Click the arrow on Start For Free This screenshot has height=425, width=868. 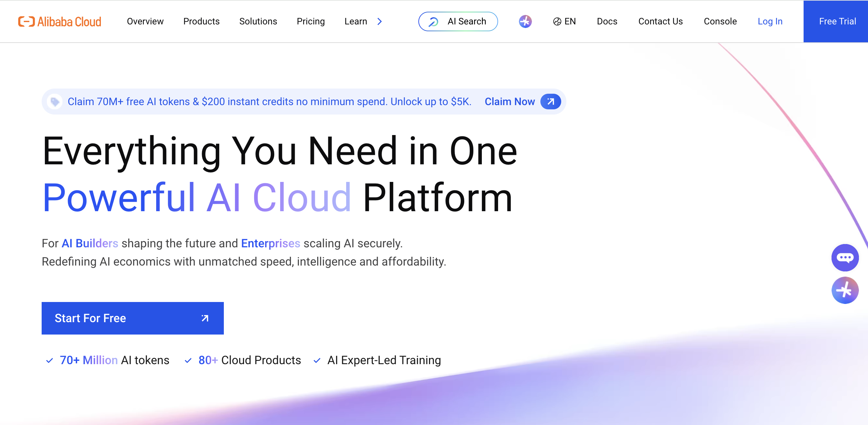tap(205, 318)
